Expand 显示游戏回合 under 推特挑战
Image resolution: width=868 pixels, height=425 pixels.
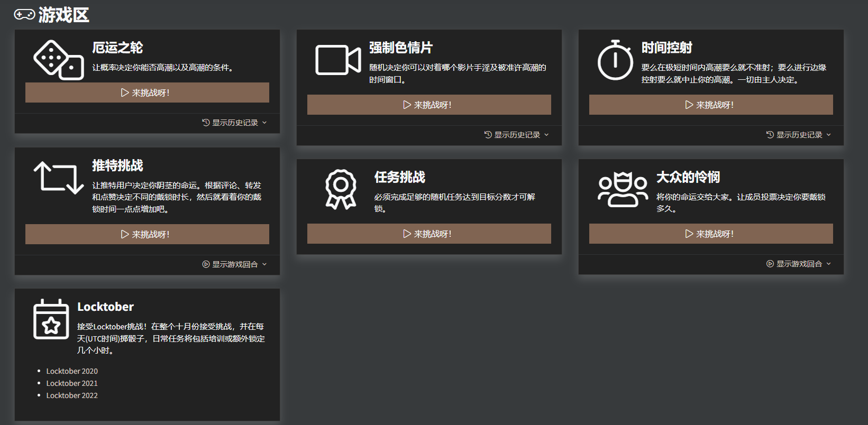coord(234,264)
